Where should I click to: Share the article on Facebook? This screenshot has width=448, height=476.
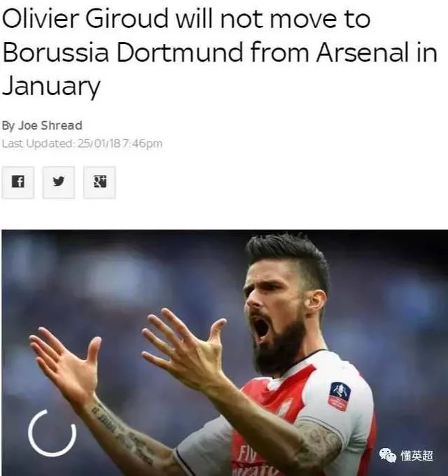click(x=18, y=182)
